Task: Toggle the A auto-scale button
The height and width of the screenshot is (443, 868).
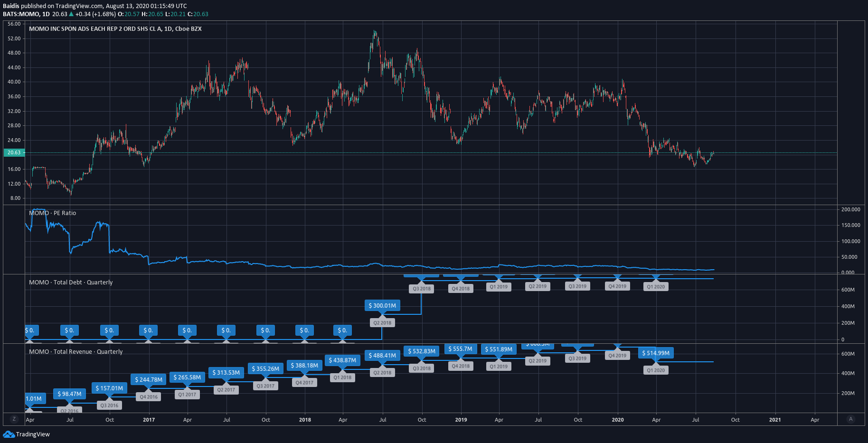Action: 851,419
